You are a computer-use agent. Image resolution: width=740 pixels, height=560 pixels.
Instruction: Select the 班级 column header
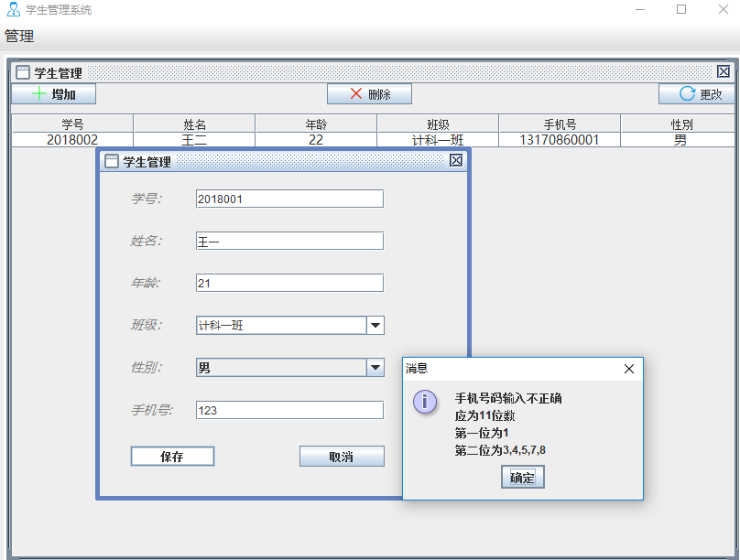(438, 124)
